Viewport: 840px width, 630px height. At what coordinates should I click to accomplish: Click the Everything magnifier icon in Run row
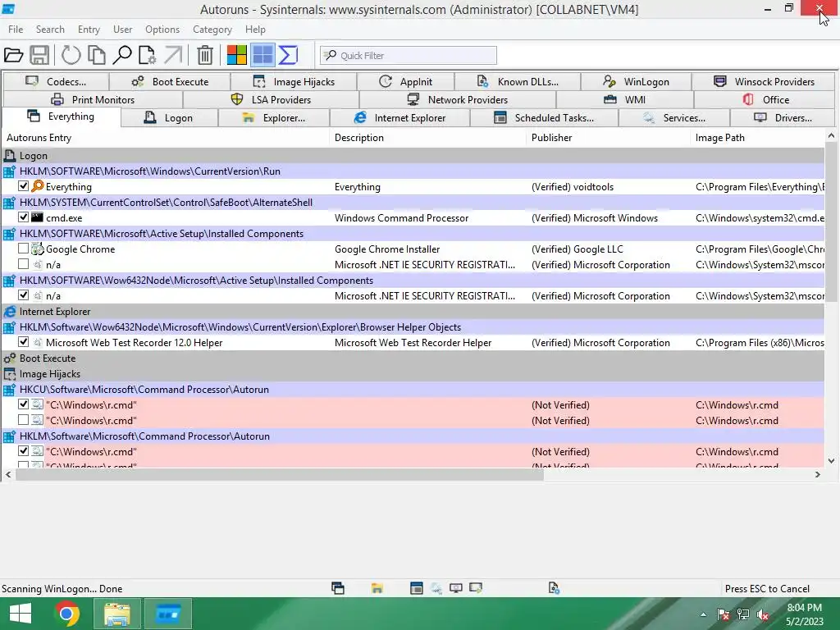point(38,186)
